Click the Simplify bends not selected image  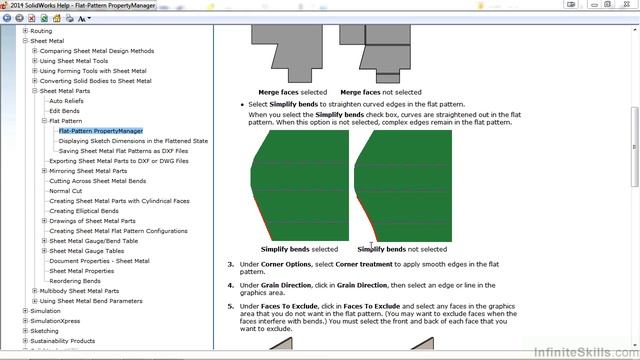[403, 186]
